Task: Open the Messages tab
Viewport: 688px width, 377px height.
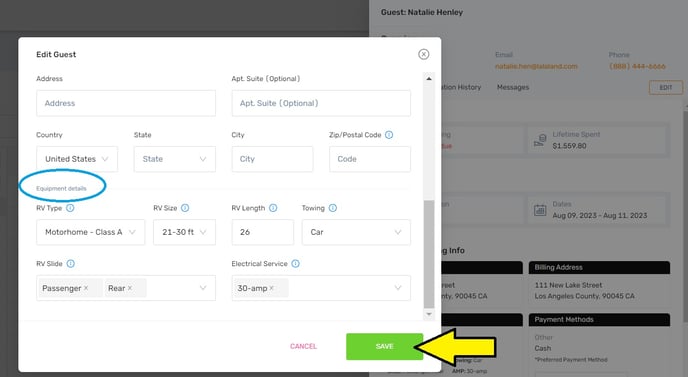Action: [x=513, y=87]
